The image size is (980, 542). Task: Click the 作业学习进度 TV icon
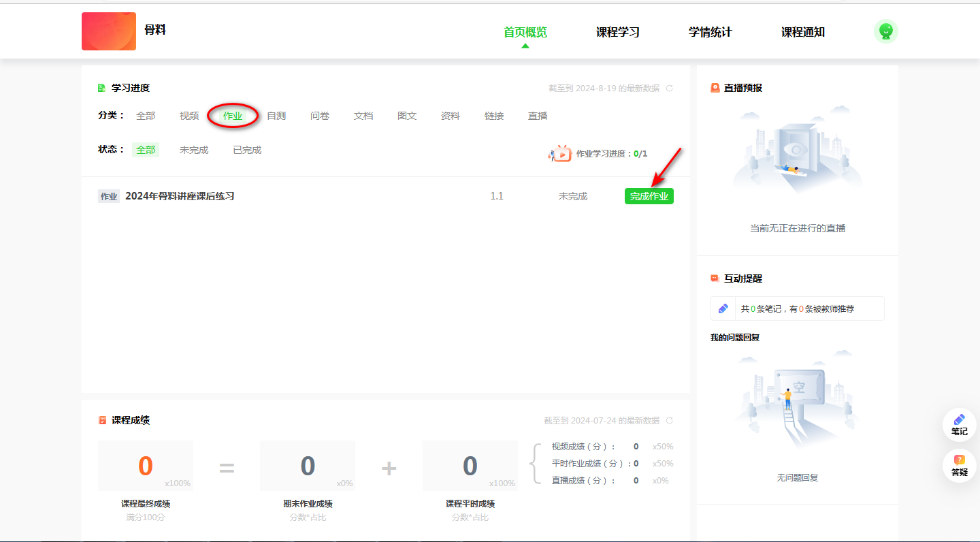click(561, 154)
